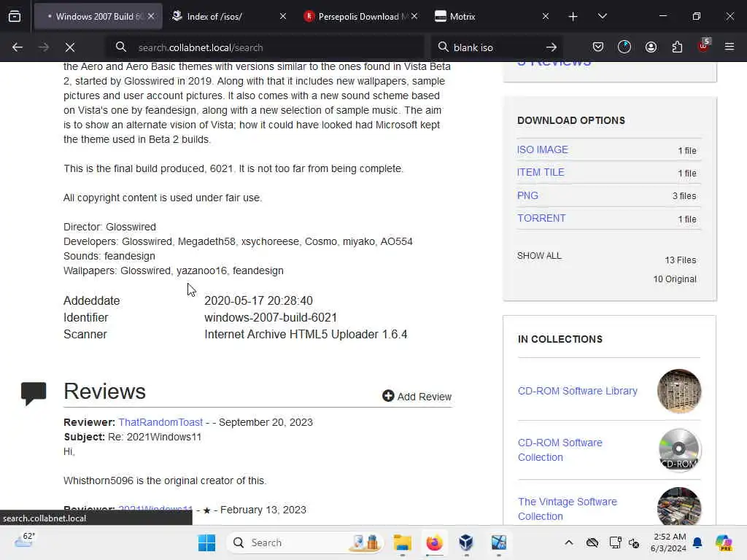Screen dimensions: 747x560
Task: Submit the 'blank iso' search arrow
Action: point(551,47)
